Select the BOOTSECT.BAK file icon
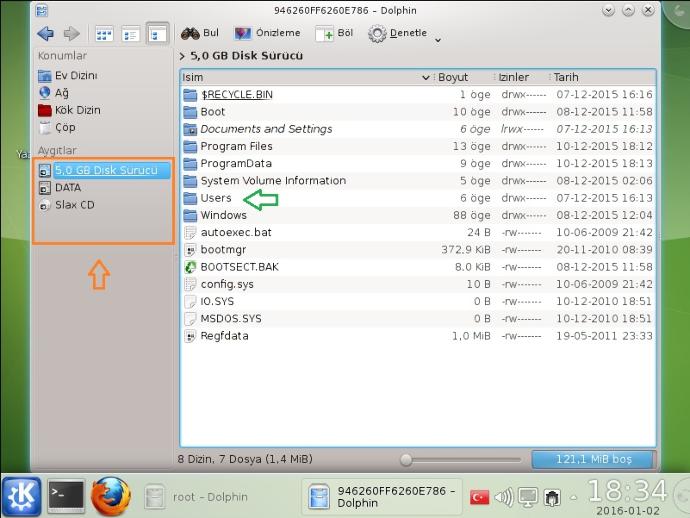This screenshot has width=690, height=518. coord(190,267)
